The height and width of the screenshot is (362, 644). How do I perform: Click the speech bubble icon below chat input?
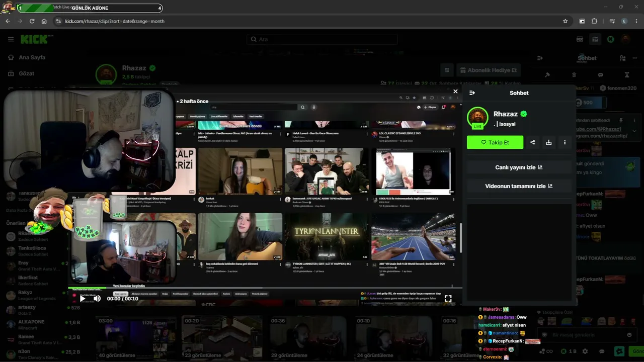coord(602,351)
